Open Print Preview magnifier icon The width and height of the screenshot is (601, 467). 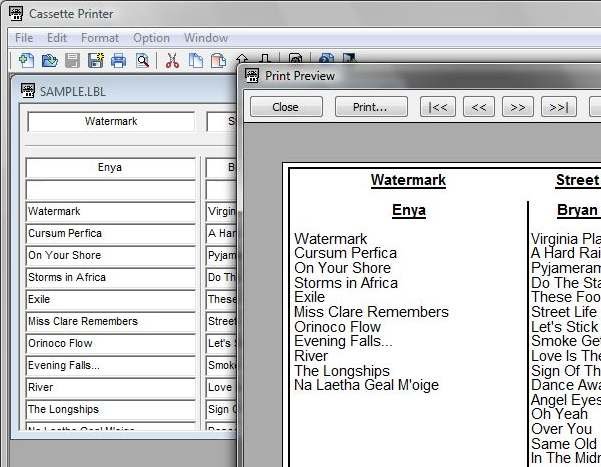pyautogui.click(x=142, y=60)
